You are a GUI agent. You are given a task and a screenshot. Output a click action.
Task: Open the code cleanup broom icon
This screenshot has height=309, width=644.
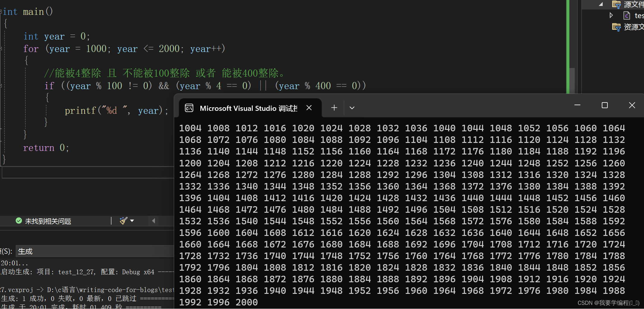coord(123,221)
